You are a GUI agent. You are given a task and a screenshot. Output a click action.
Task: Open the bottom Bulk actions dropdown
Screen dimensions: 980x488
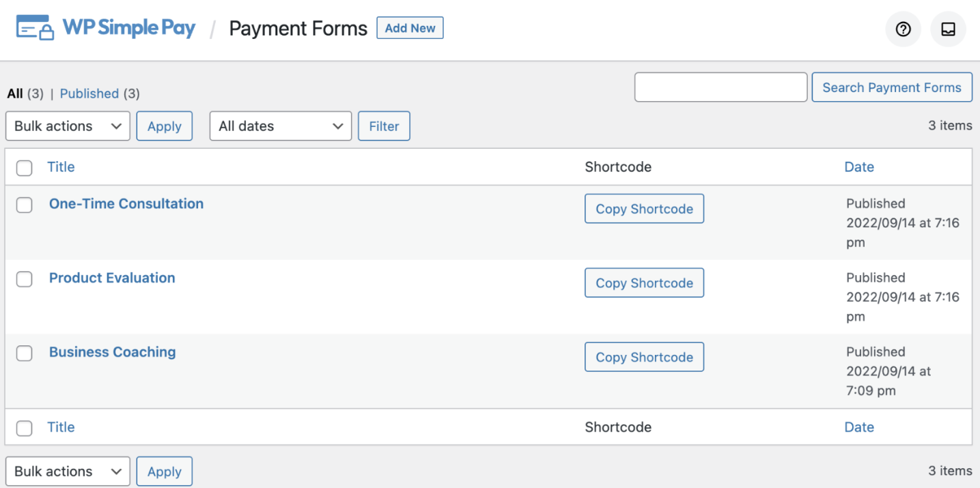tap(67, 471)
